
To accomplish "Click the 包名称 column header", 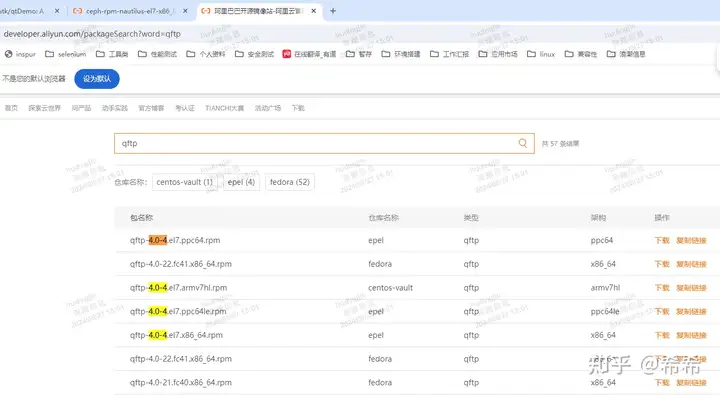I will (141, 218).
